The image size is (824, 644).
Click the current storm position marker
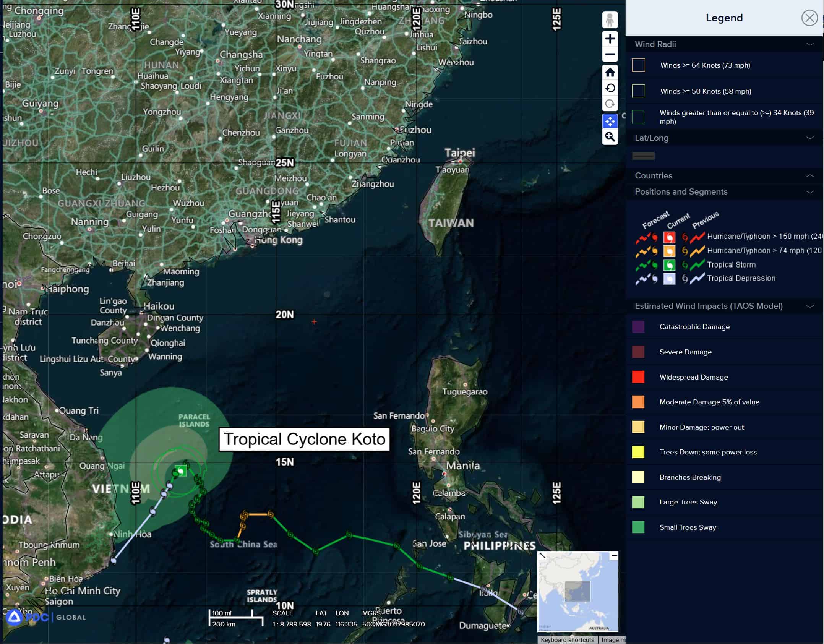click(x=181, y=470)
